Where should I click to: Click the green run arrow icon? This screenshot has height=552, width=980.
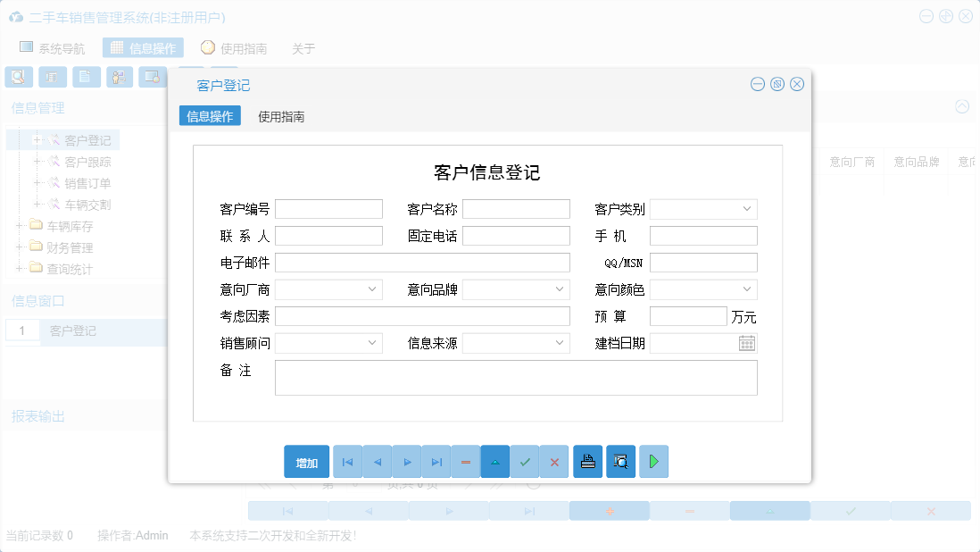point(653,462)
